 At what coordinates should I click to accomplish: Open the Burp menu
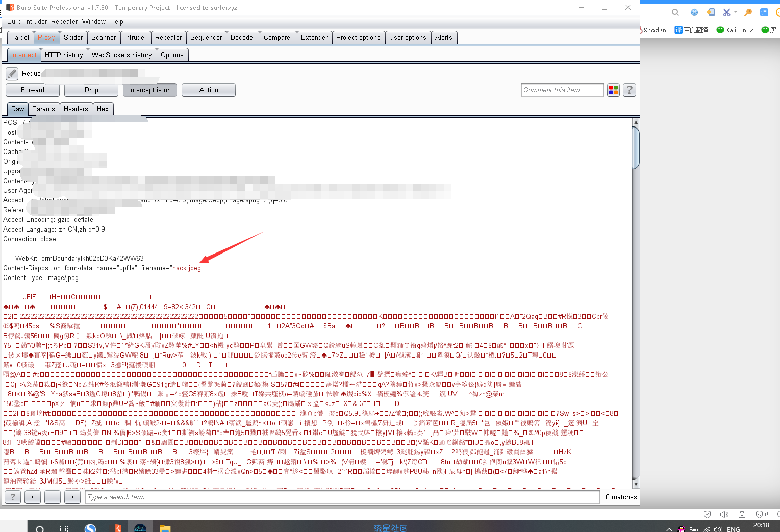tap(14, 21)
